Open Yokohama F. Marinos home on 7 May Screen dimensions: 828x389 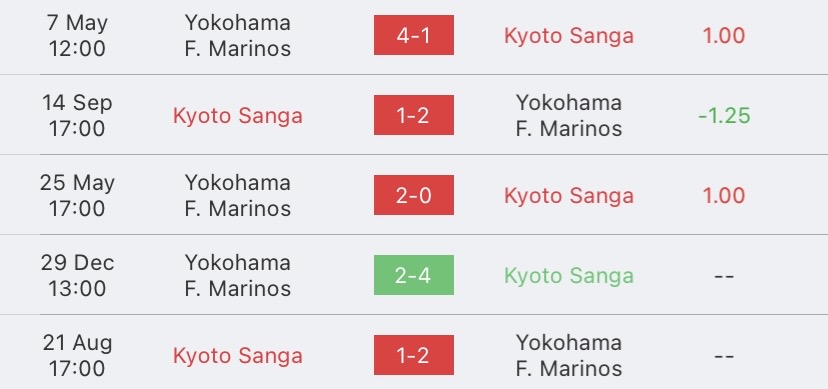pyautogui.click(x=238, y=35)
